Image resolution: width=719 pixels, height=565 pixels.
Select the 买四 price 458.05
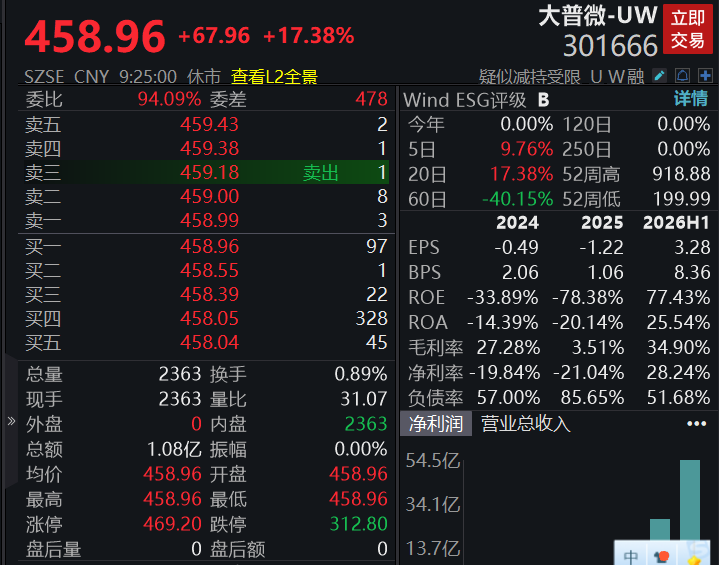point(209,318)
